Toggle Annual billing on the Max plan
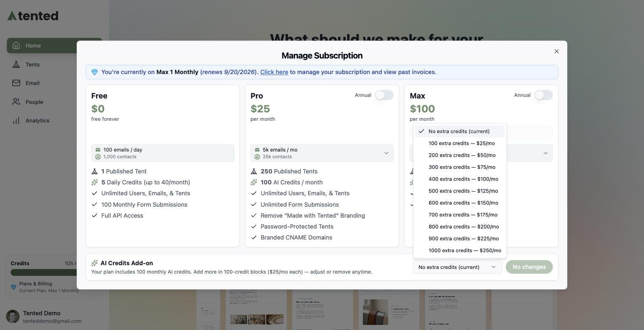 tap(543, 95)
